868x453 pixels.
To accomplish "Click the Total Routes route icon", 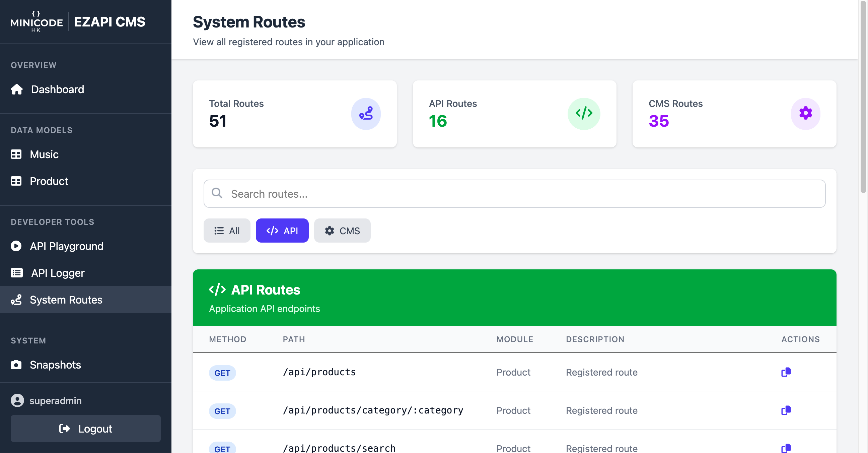I will coord(366,114).
